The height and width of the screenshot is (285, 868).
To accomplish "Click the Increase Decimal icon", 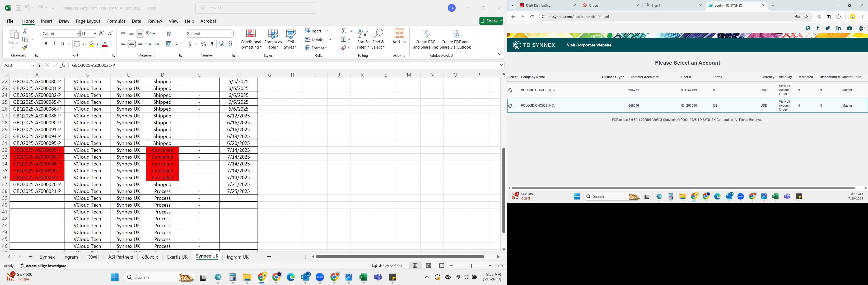I will [x=221, y=44].
